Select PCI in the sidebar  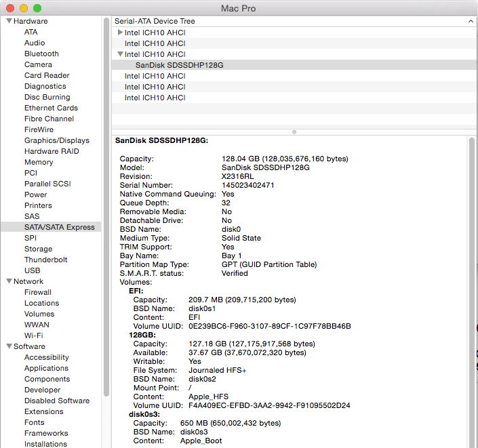point(31,173)
